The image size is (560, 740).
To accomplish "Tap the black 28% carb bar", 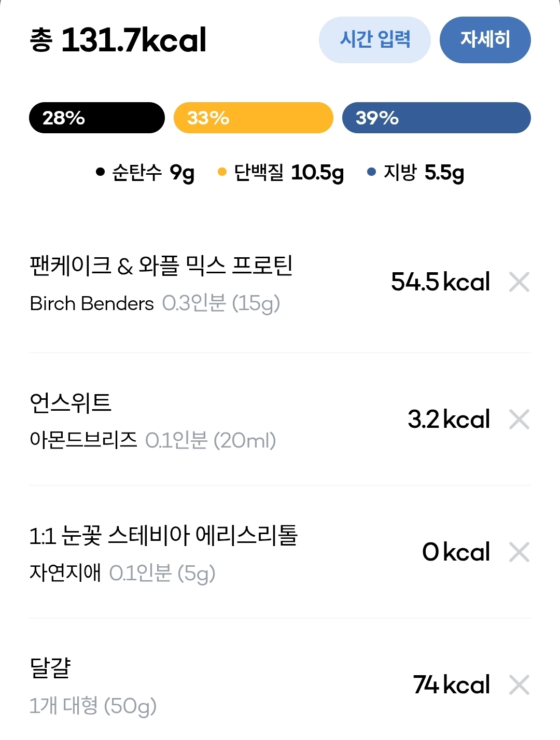I will 97,118.
